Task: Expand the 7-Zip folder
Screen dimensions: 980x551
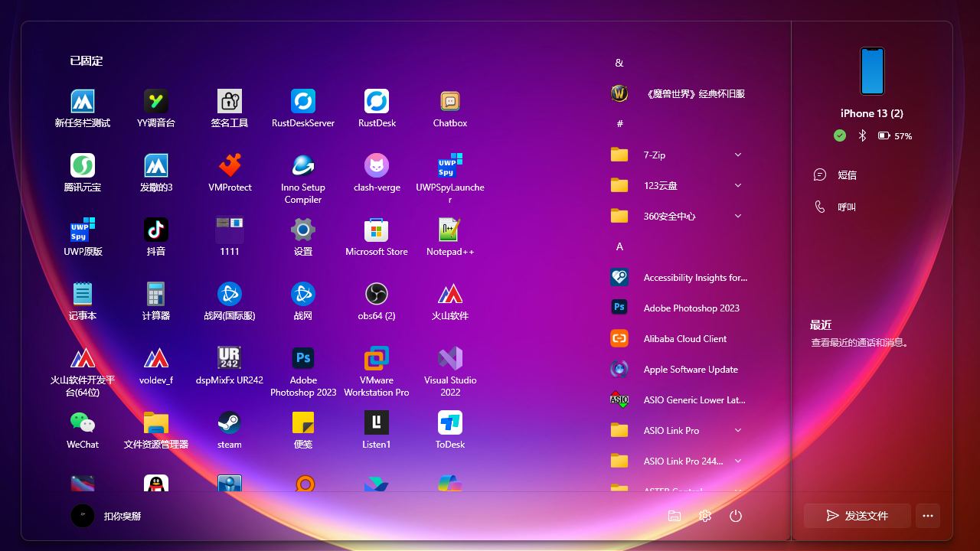Action: click(737, 155)
